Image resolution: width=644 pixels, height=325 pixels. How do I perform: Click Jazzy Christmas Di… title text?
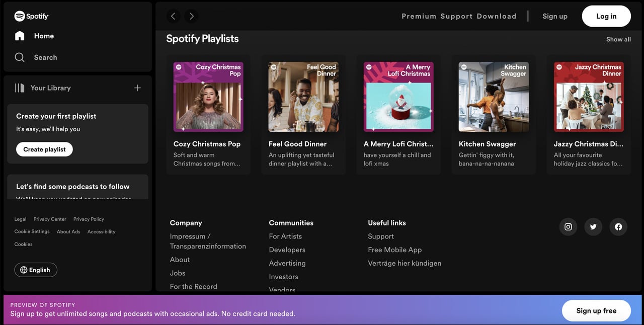tap(588, 144)
